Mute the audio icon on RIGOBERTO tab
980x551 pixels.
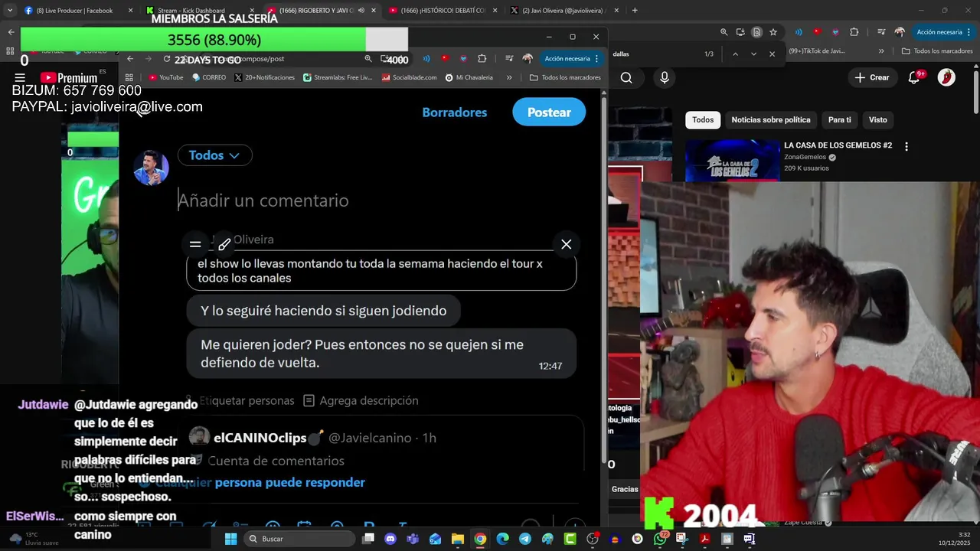click(x=361, y=11)
